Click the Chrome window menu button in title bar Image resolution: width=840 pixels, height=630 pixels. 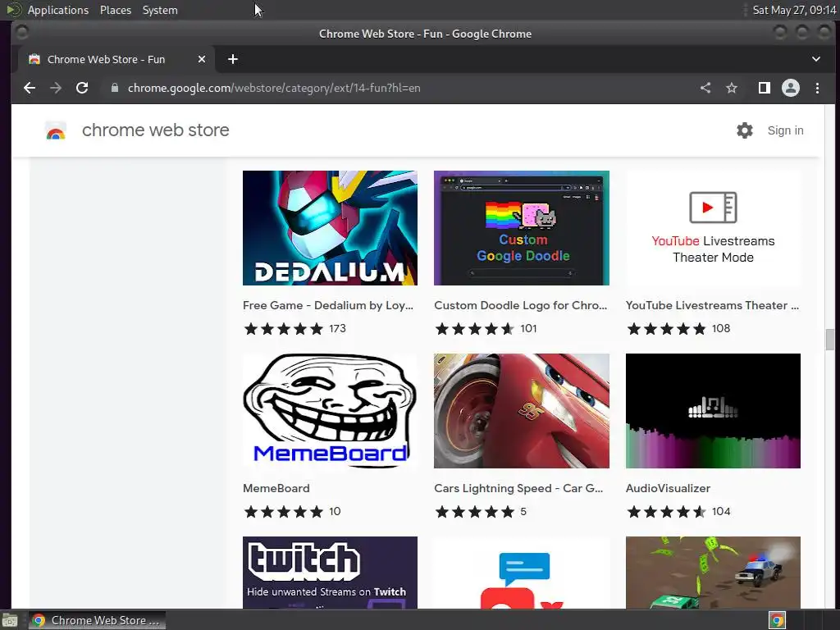click(x=22, y=33)
